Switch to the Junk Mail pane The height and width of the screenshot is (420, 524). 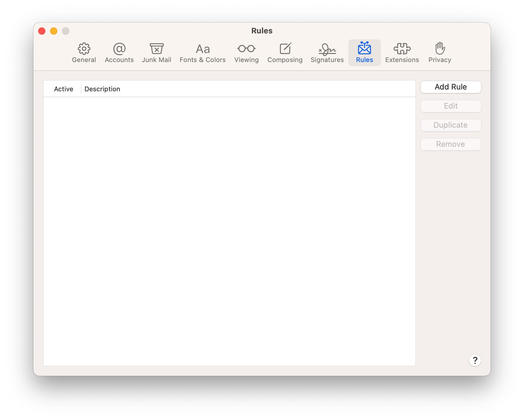[x=156, y=52]
